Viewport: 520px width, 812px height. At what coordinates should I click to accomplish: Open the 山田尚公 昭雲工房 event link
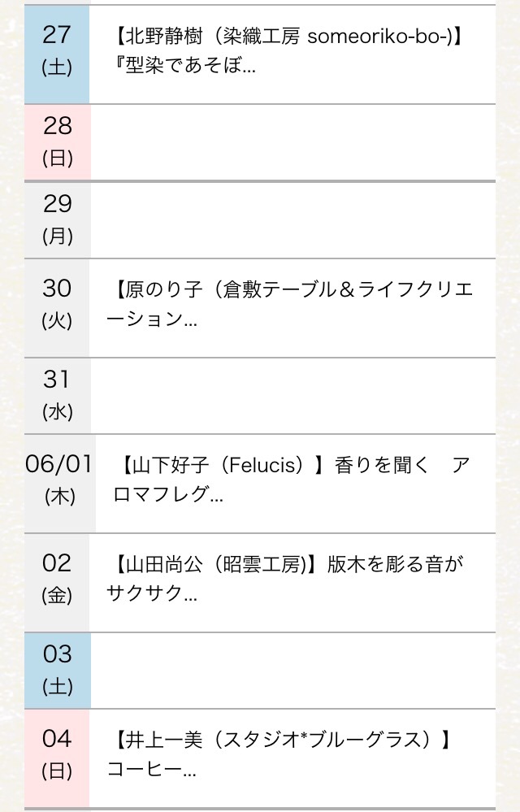(285, 578)
